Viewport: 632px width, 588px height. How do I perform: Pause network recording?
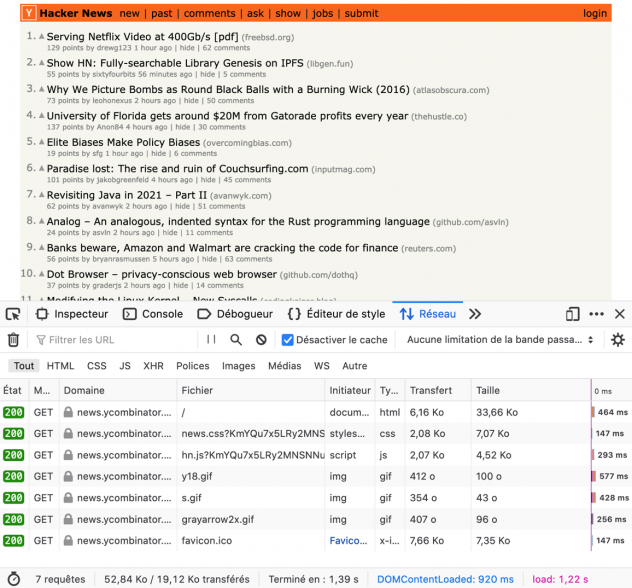coord(211,340)
